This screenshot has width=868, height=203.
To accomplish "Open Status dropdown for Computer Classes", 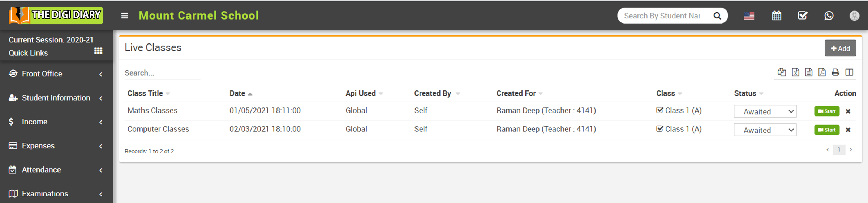I will click(765, 130).
